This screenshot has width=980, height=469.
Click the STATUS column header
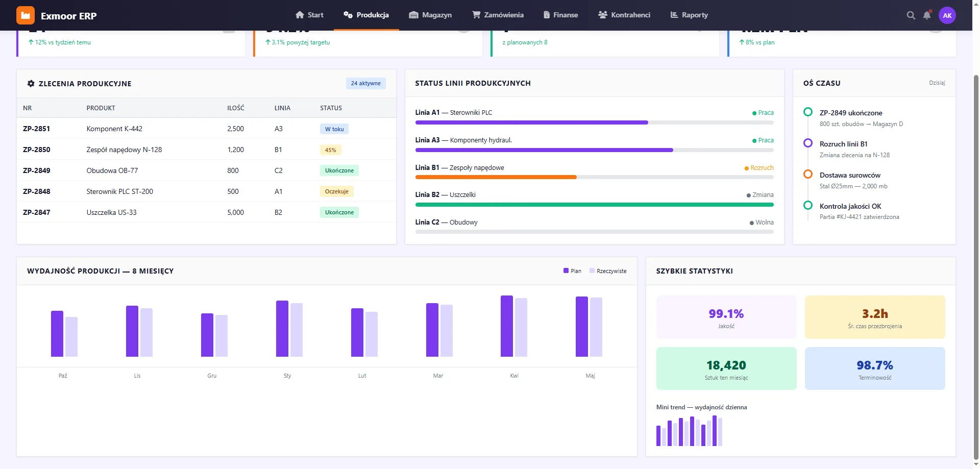point(331,108)
